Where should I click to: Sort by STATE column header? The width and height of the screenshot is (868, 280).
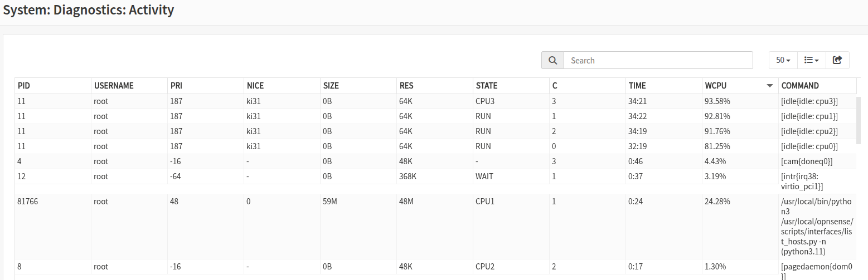[511, 86]
